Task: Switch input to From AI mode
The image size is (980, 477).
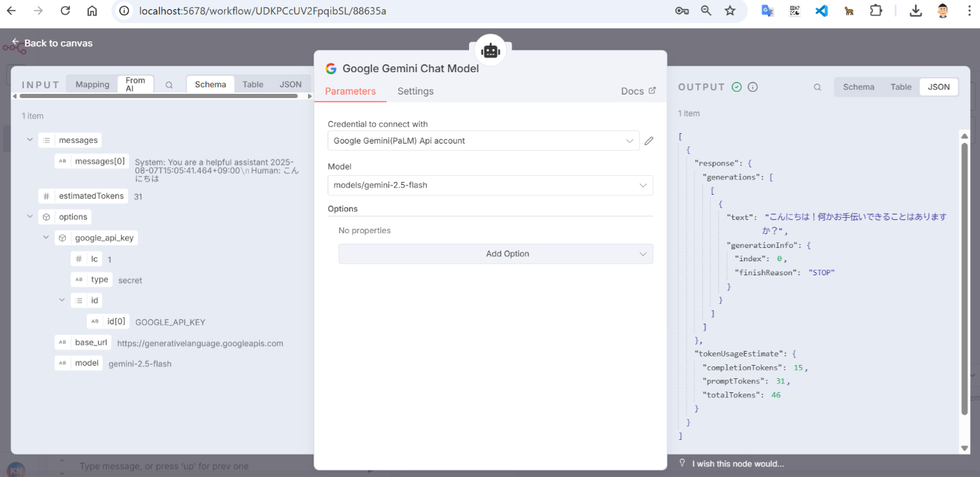Action: click(136, 85)
